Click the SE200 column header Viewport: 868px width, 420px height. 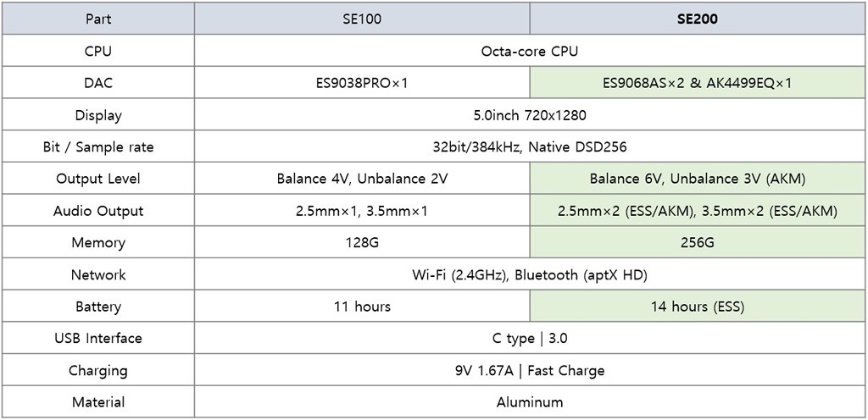click(698, 19)
